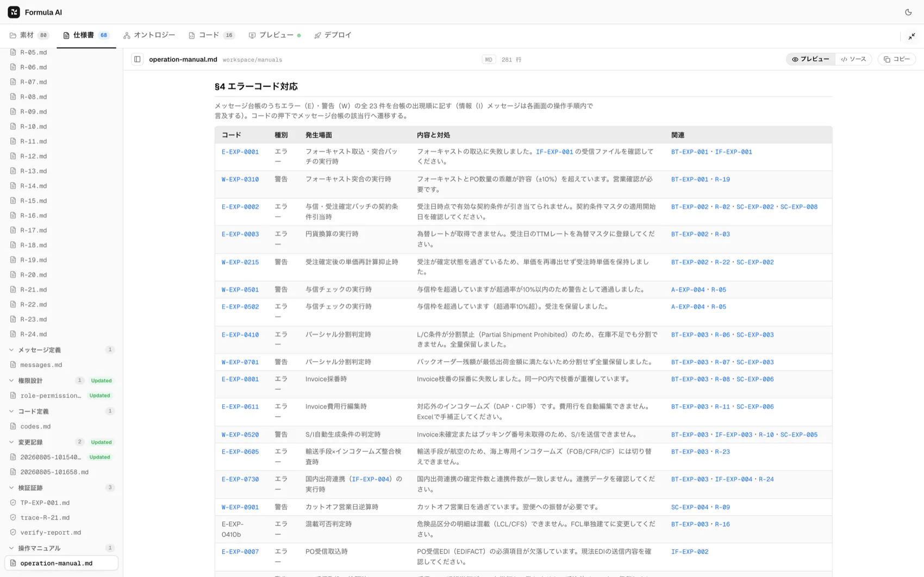This screenshot has width=924, height=577.
Task: Click the デプロイ rocket icon
Action: [317, 35]
